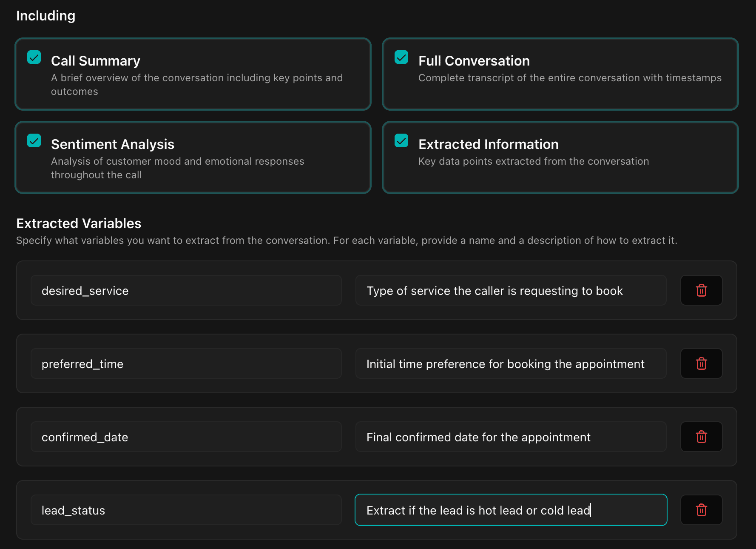Uncheck the Extracted Information checkbox
This screenshot has width=756, height=549.
point(401,140)
